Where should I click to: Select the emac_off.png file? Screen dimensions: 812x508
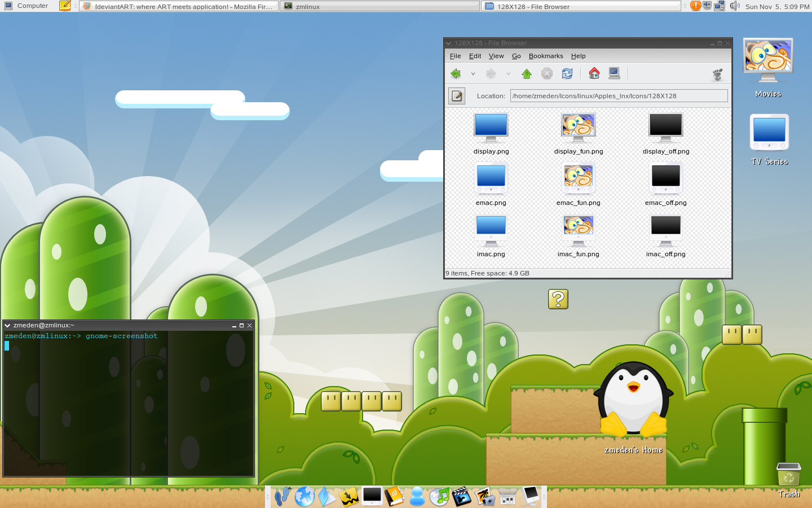666,185
